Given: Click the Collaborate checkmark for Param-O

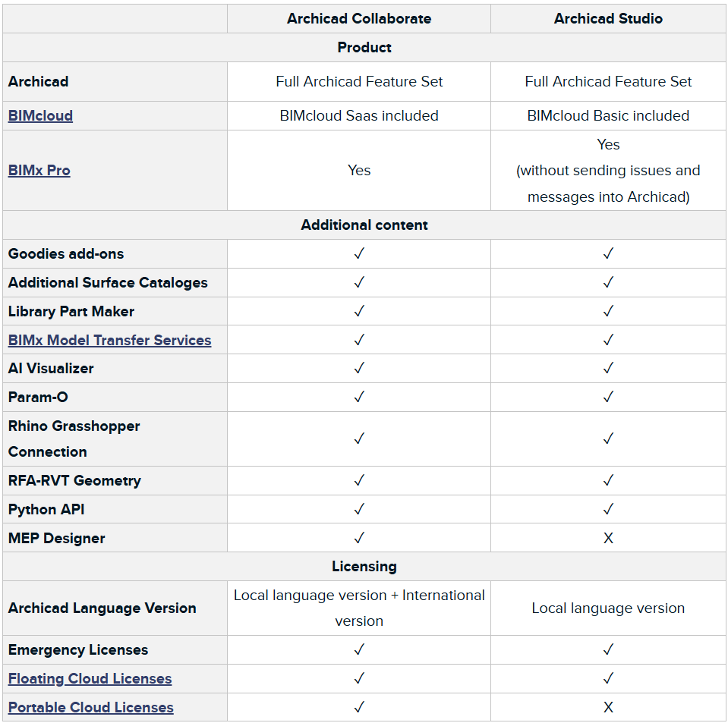Looking at the screenshot, I should pyautogui.click(x=359, y=398).
